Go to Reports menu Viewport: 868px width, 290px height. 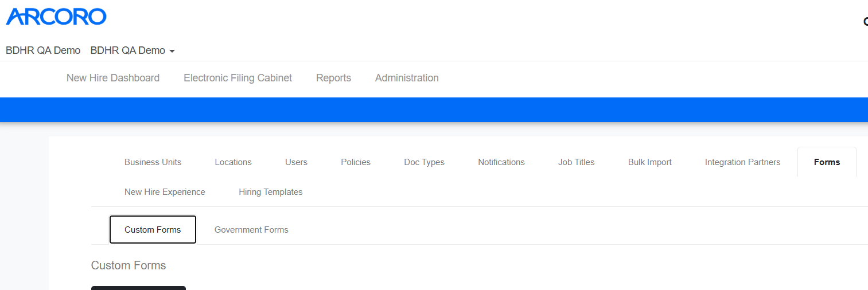click(333, 78)
